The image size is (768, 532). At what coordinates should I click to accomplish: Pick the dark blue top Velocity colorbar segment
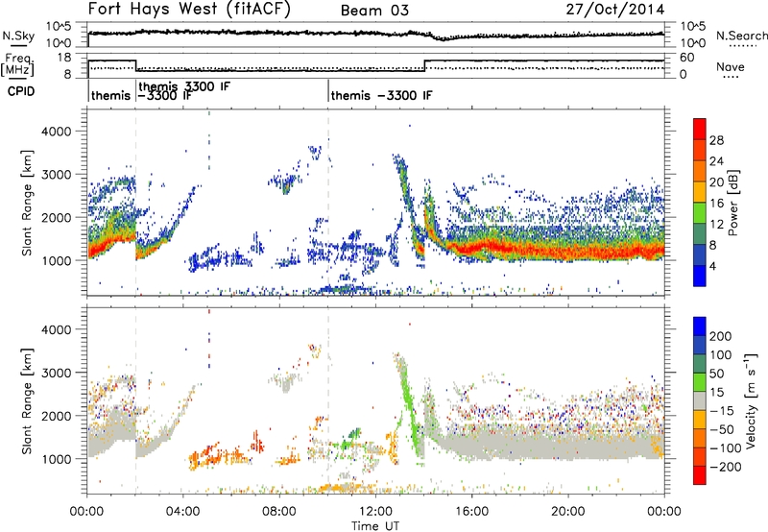700,326
